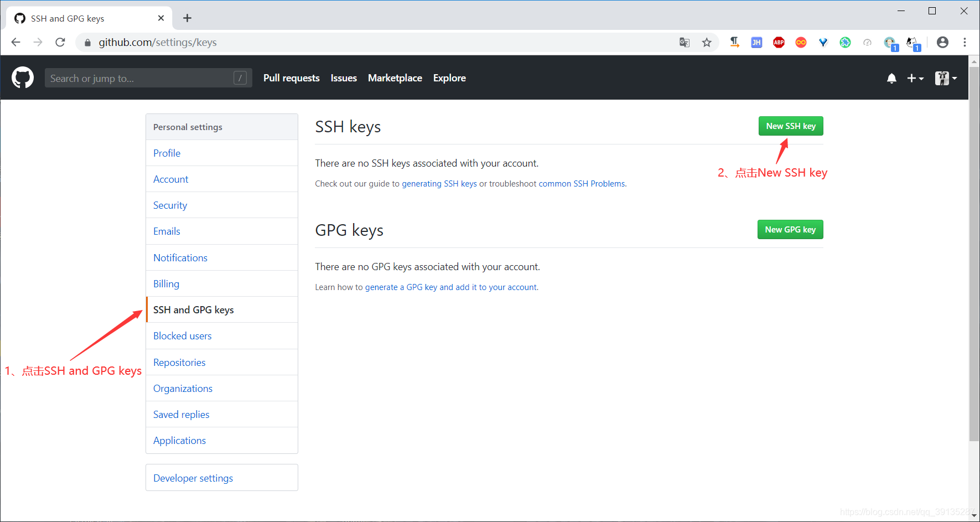This screenshot has height=522, width=980.
Task: Open Saved replies settings
Action: [x=222, y=415]
